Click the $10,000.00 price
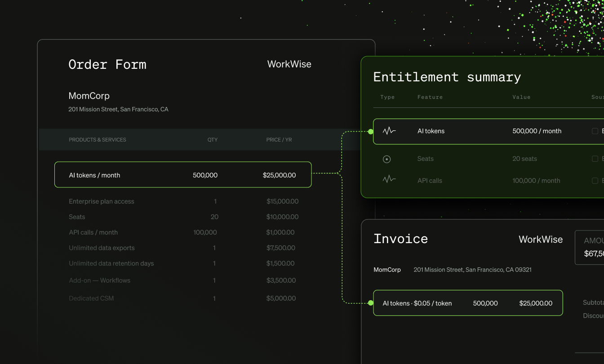Viewport: 604px width, 364px height. (282, 217)
